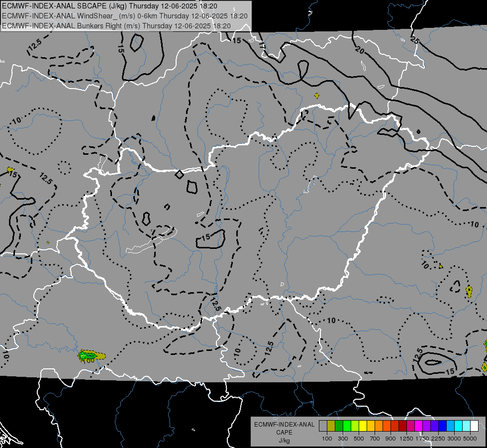487x448 pixels.
Task: Click the 900 value in the legend scale
Action: click(x=390, y=439)
